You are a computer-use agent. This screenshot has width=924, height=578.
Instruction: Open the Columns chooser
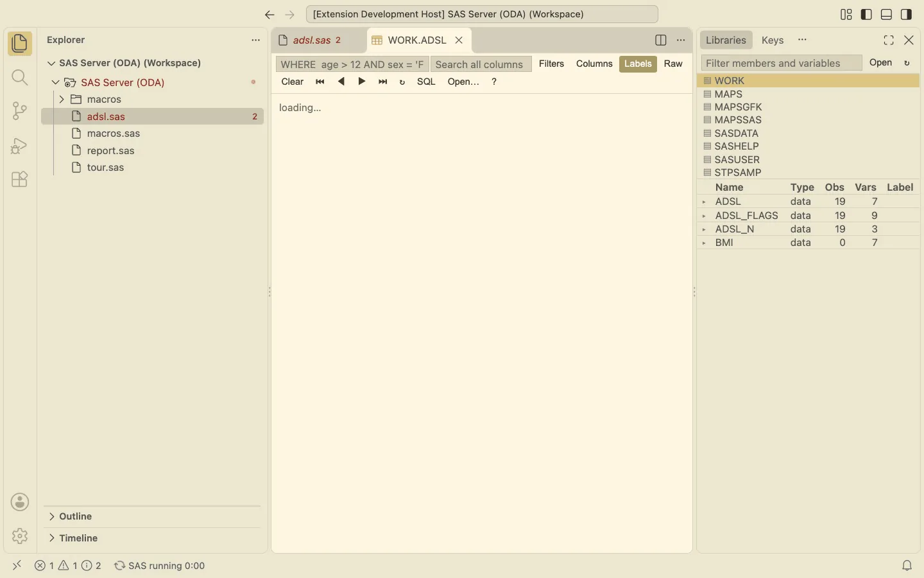(594, 64)
